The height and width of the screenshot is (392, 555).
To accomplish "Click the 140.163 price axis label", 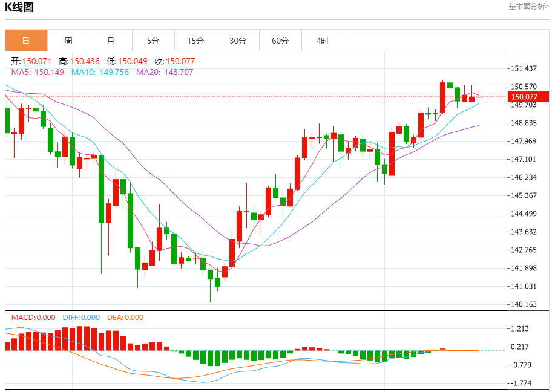I will [524, 304].
